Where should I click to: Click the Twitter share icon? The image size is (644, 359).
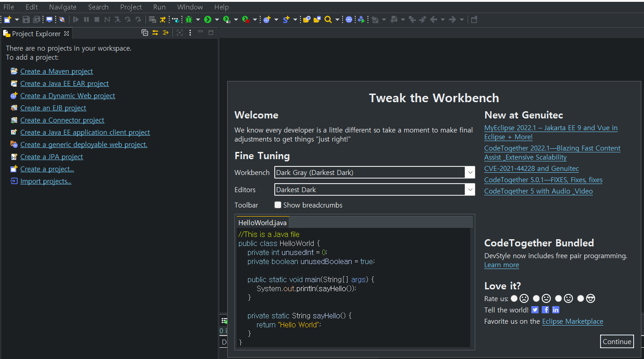[535, 310]
